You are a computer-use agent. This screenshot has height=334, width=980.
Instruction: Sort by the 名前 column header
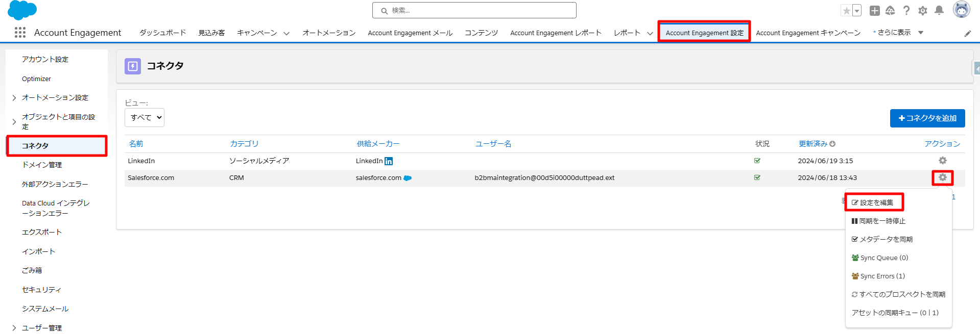pyautogui.click(x=136, y=144)
